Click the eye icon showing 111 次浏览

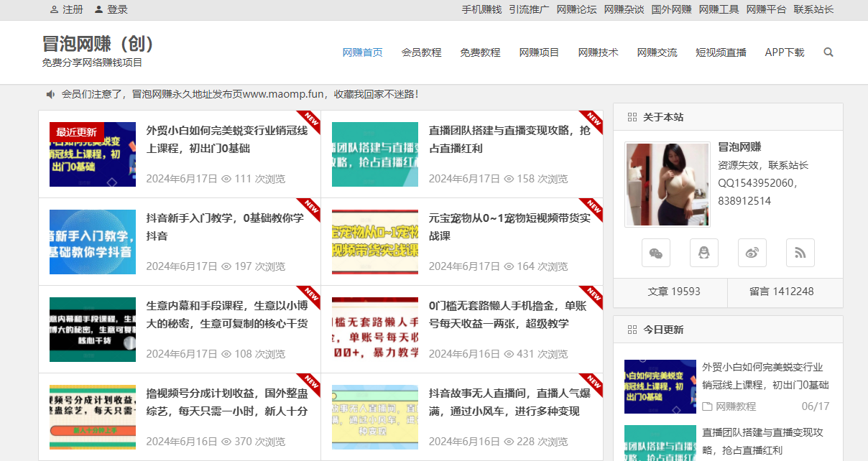click(226, 179)
